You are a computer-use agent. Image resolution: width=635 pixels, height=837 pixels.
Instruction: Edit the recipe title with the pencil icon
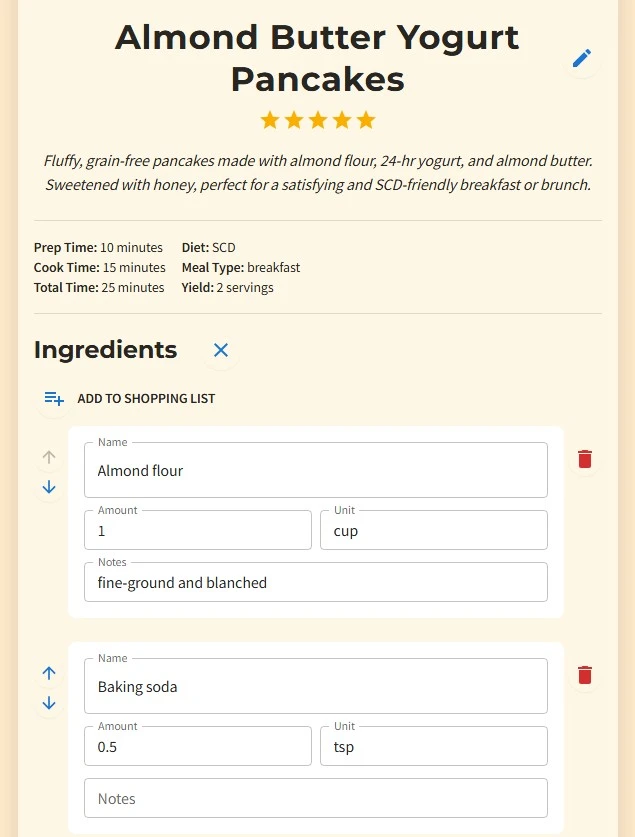(x=581, y=58)
